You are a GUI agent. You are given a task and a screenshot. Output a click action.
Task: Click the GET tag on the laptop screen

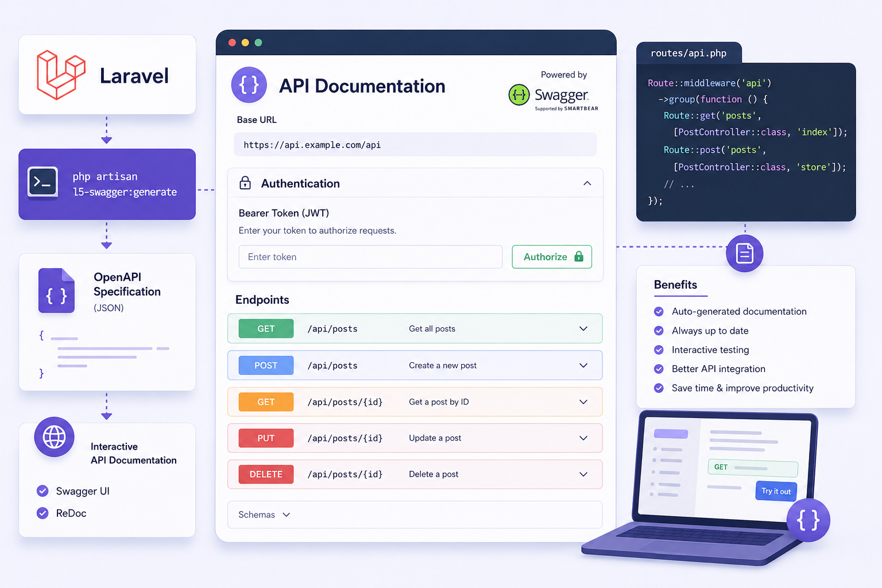click(721, 467)
